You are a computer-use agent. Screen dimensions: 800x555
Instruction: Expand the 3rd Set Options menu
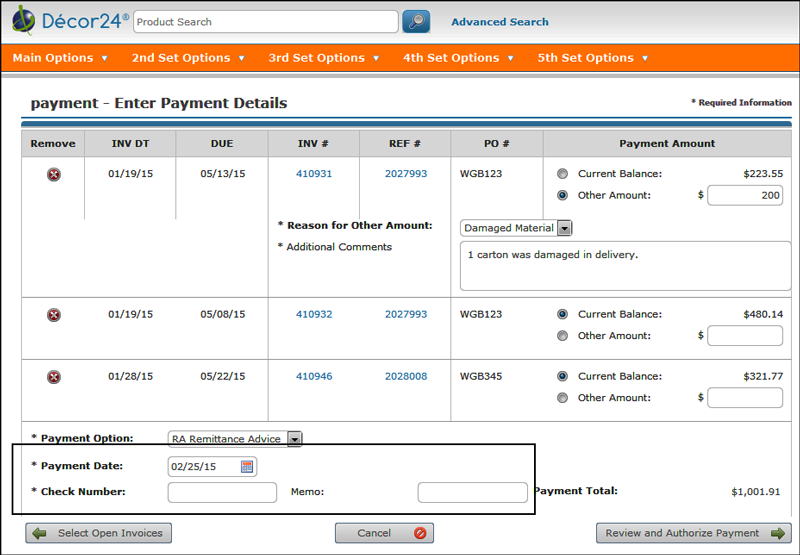coord(324,58)
